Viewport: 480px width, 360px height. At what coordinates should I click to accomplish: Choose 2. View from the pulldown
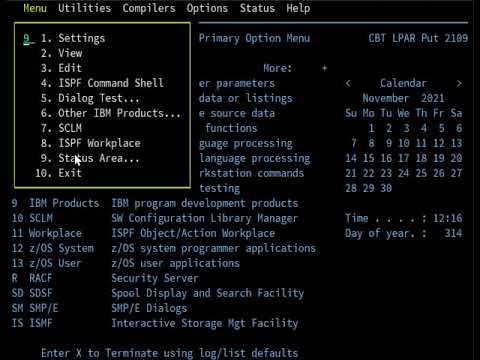(61, 53)
